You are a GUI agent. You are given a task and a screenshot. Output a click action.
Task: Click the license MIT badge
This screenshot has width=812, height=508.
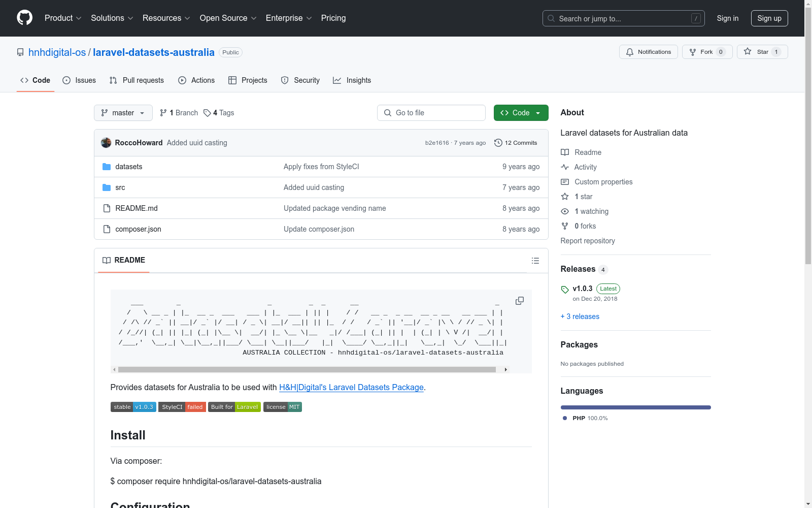point(283,407)
